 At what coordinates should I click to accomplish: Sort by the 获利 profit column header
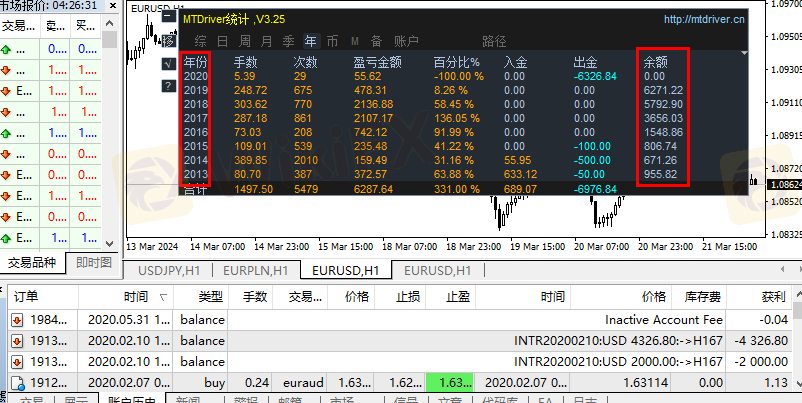[x=759, y=297]
